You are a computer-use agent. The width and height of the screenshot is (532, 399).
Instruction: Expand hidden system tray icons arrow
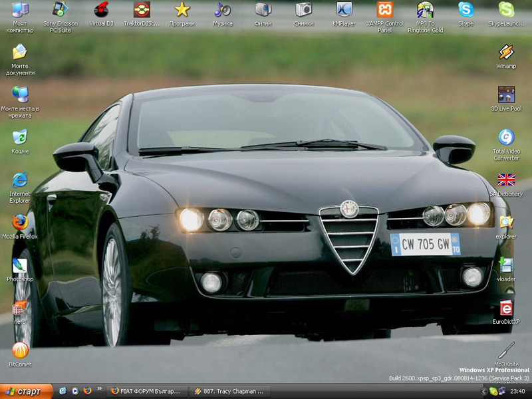pos(484,391)
